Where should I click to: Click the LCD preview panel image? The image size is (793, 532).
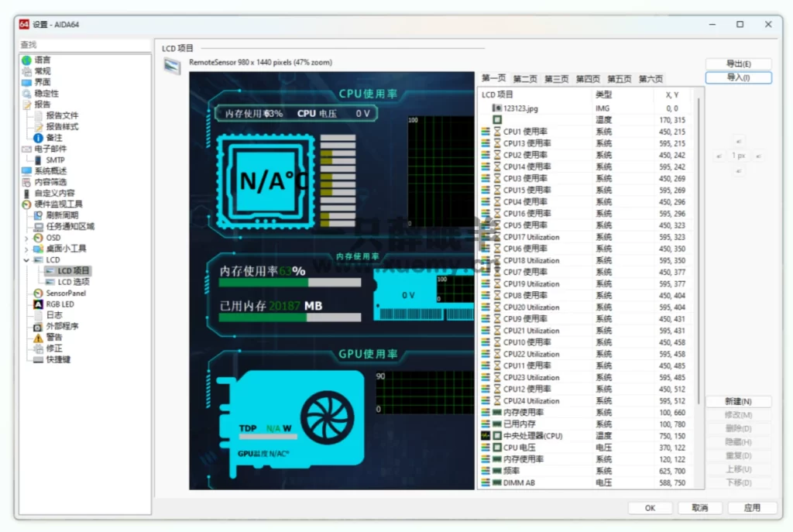coord(331,280)
